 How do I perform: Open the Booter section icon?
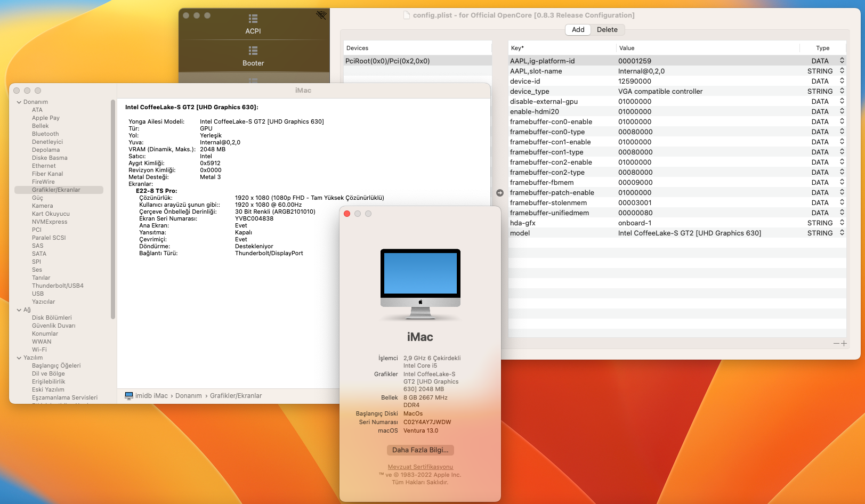253,51
